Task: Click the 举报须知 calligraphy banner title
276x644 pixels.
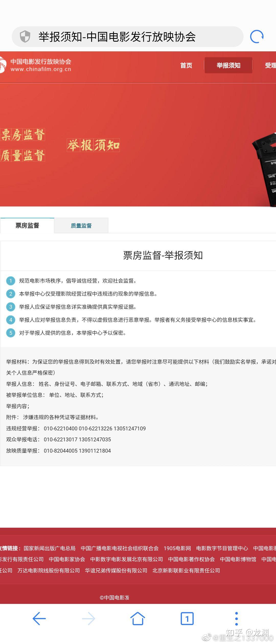Action: pos(93,145)
